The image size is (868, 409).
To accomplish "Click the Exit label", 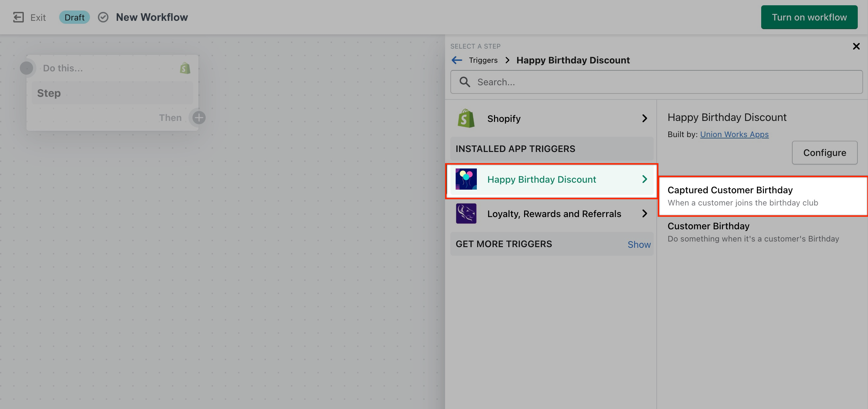I will (38, 18).
